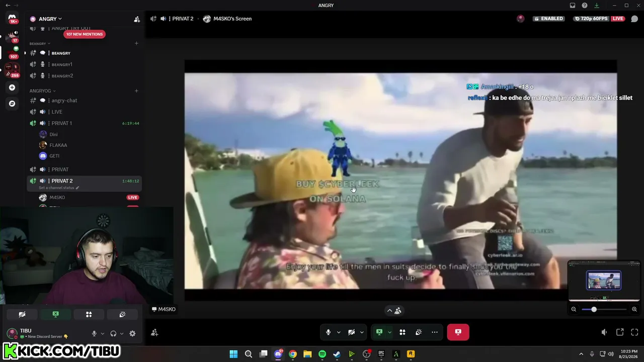Adjust stream volume speaker icon
This screenshot has height=362, width=644.
[604, 332]
